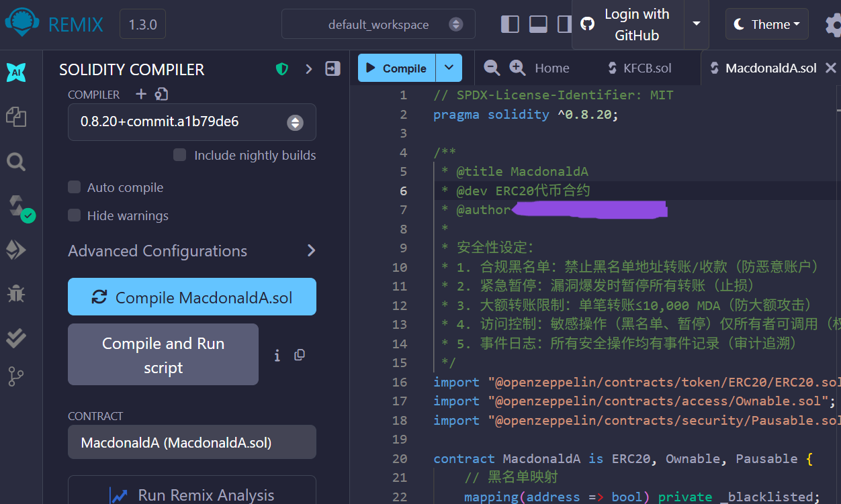
Task: Open the compiler version dropdown
Action: coord(192,122)
